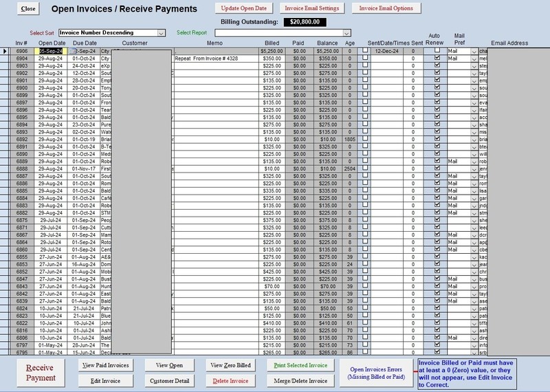
Task: Click the Sent Date '12-Dec-24' field
Action: click(x=387, y=52)
